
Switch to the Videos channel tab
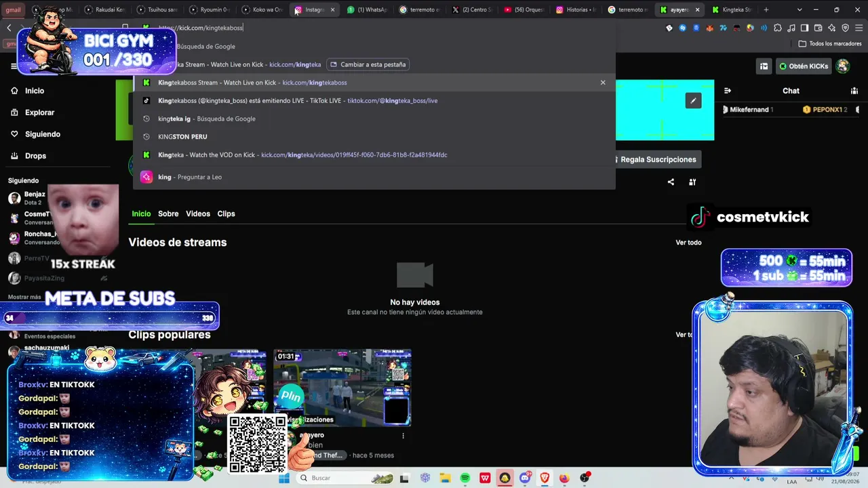pyautogui.click(x=198, y=213)
